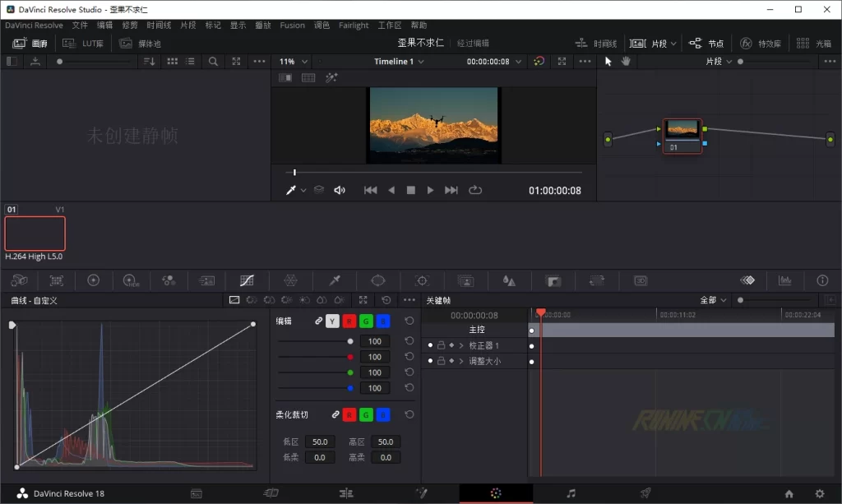Expand the 校正器 1 keyframe track

point(462,345)
